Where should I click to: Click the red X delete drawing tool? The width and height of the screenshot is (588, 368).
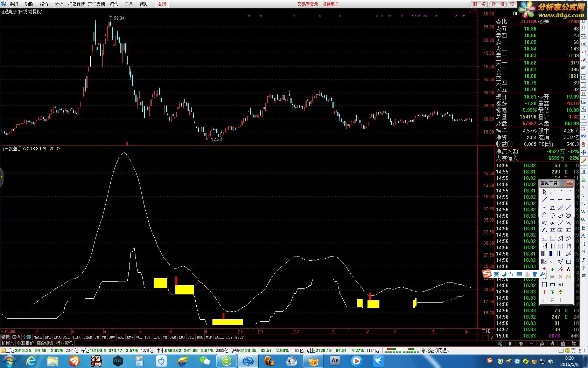pyautogui.click(x=560, y=277)
